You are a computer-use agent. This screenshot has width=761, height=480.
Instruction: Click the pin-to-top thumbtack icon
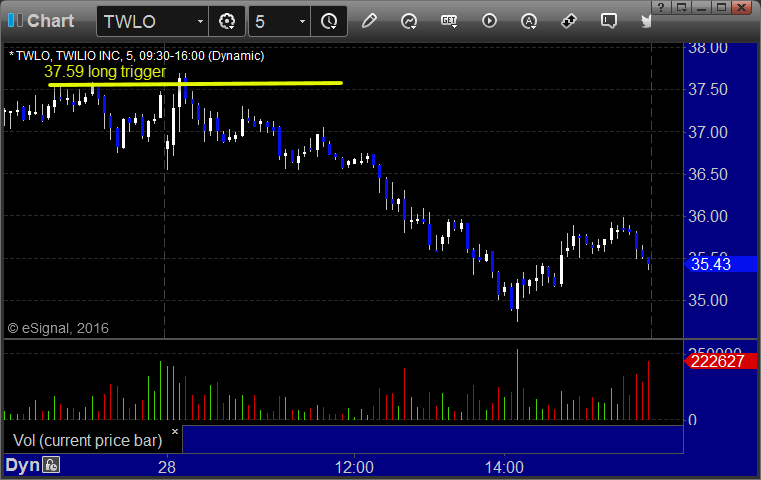(569, 21)
